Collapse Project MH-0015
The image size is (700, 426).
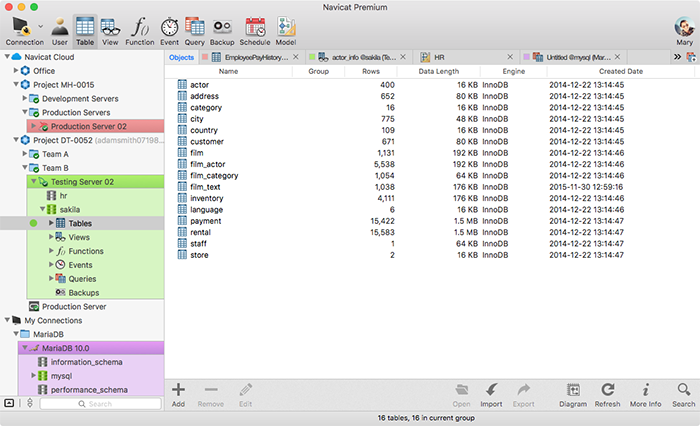coord(16,84)
